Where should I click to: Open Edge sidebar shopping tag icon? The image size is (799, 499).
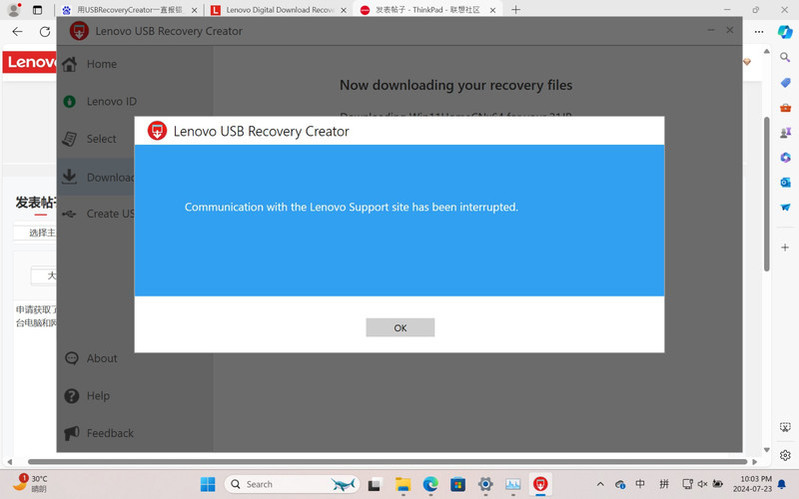[x=785, y=83]
